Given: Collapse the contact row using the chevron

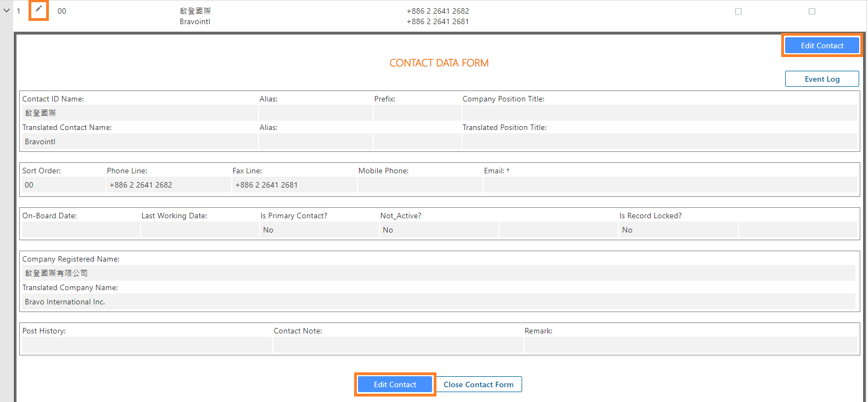Looking at the screenshot, I should 7,10.
